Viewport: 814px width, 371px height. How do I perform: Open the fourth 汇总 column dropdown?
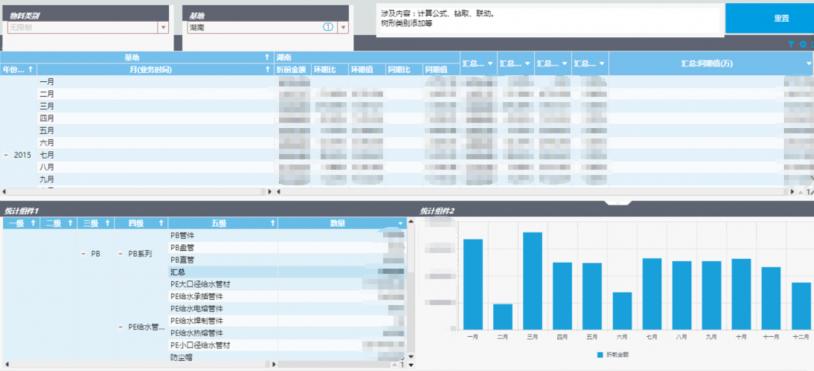602,63
